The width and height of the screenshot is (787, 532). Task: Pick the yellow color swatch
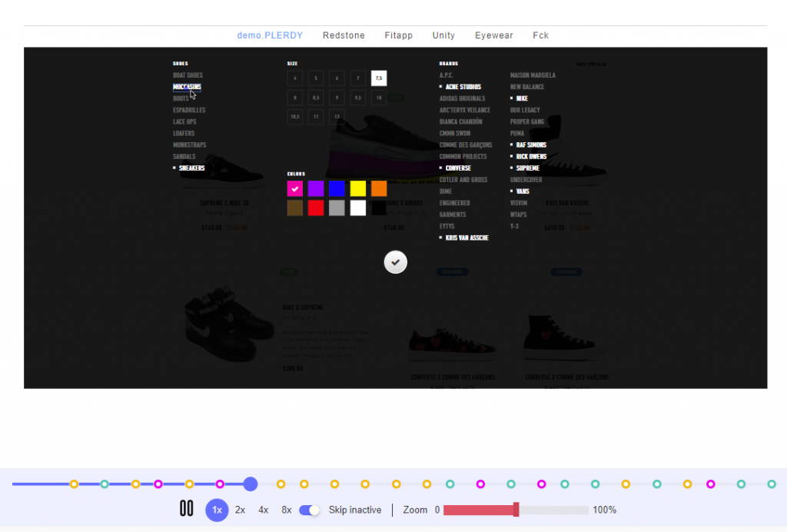[x=358, y=188]
